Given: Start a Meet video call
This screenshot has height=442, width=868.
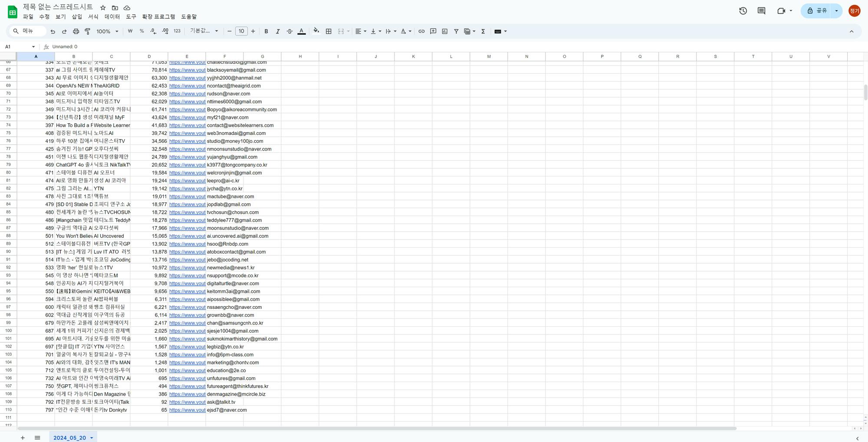Looking at the screenshot, I should (x=781, y=11).
